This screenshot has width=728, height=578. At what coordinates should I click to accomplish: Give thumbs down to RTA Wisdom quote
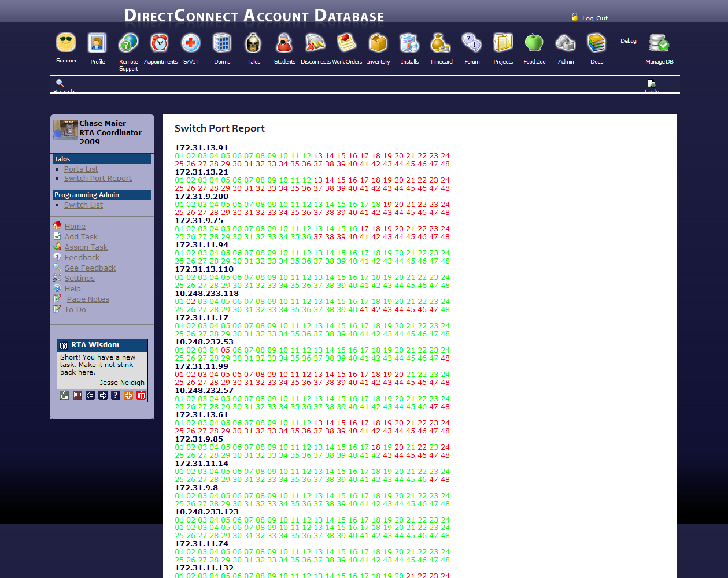pos(77,395)
